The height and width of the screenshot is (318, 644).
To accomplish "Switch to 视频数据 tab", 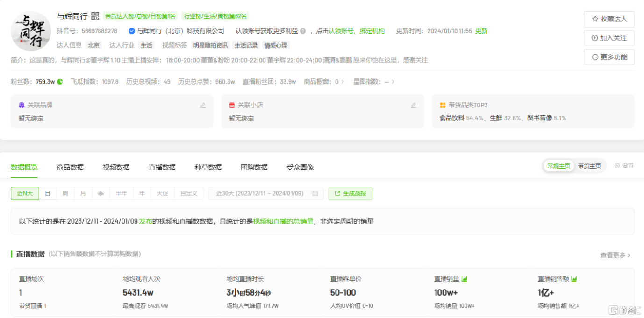I will (x=116, y=167).
